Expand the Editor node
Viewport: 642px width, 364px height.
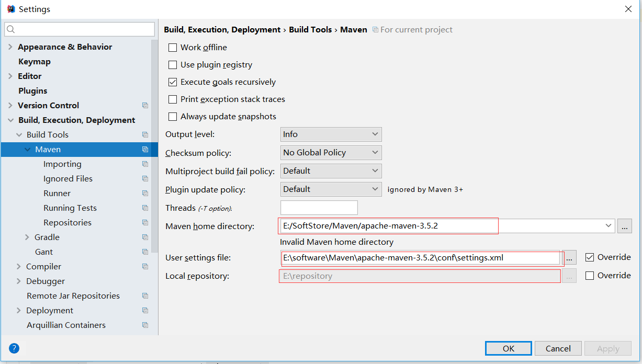pos(10,76)
